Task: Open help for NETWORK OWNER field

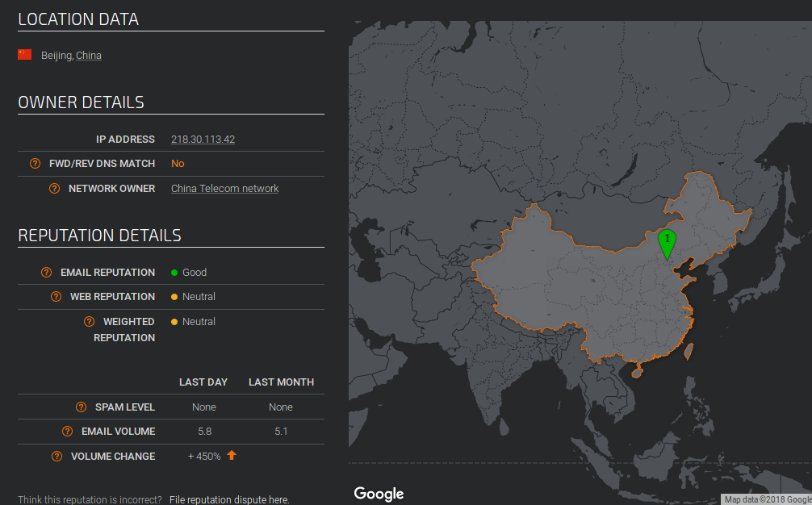Action: pyautogui.click(x=54, y=188)
